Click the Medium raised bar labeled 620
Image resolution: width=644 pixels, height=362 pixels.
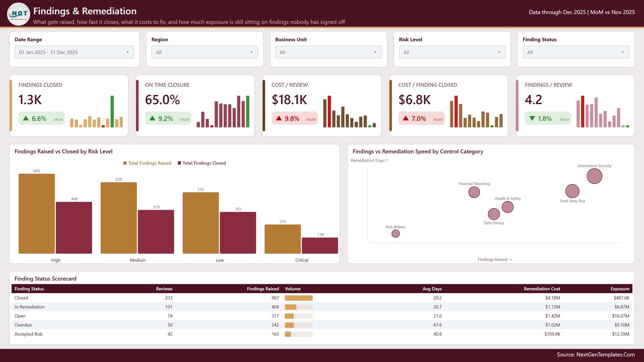tap(119, 218)
